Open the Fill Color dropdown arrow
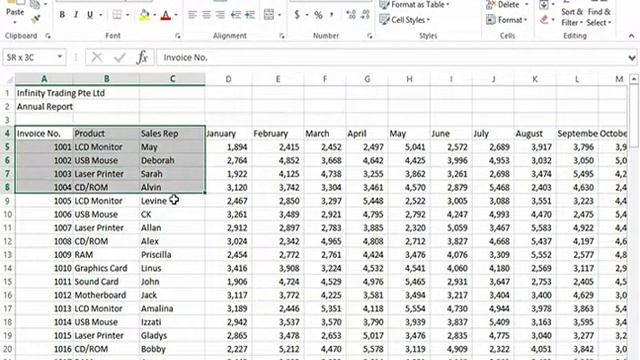 pos(154,15)
